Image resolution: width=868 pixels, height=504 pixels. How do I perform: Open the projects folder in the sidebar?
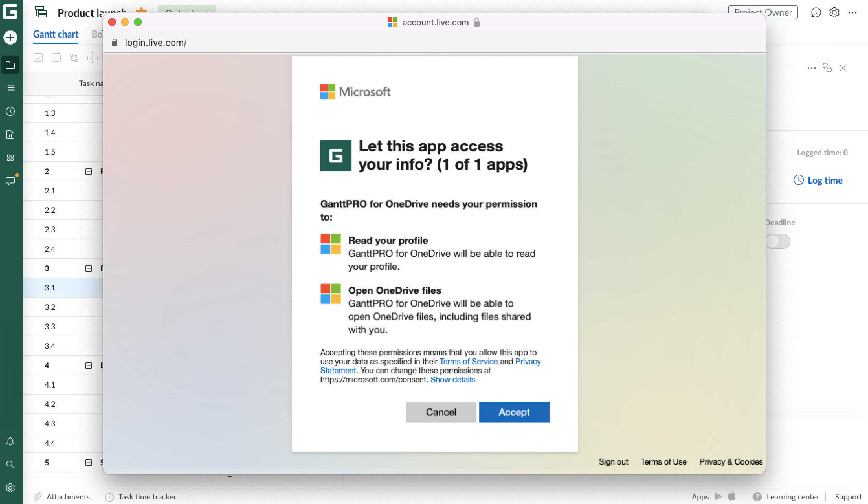tap(10, 65)
